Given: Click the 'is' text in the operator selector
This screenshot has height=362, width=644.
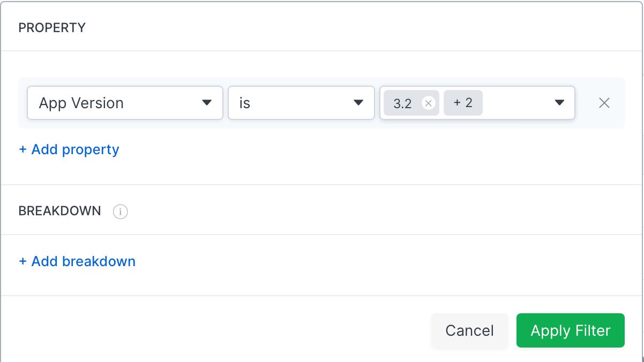Looking at the screenshot, I should 245,103.
